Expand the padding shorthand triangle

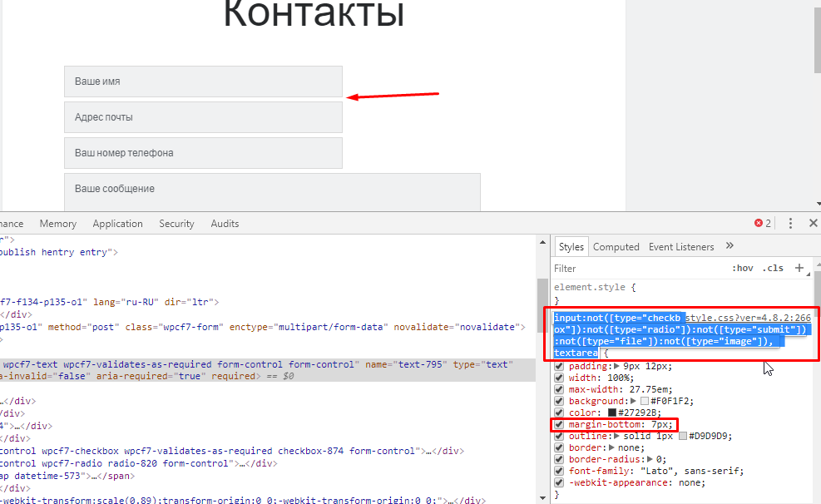616,366
